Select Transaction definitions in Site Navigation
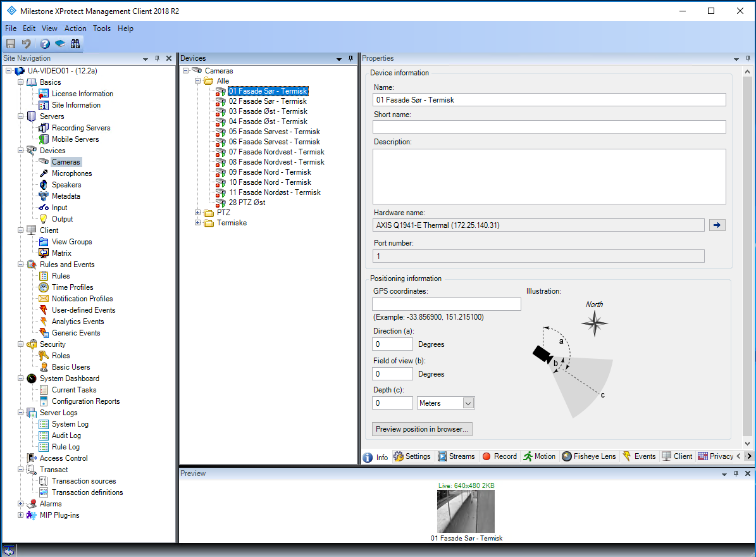This screenshot has height=557, width=756. pos(87,492)
